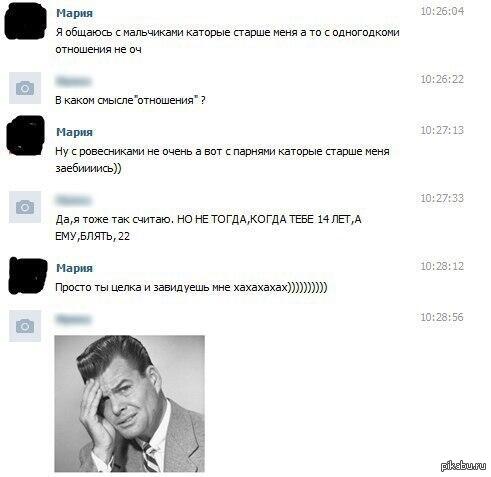Image resolution: width=491 pixels, height=477 pixels.
Task: Open the blurred sender name at 10:27:33
Action: tap(73, 200)
